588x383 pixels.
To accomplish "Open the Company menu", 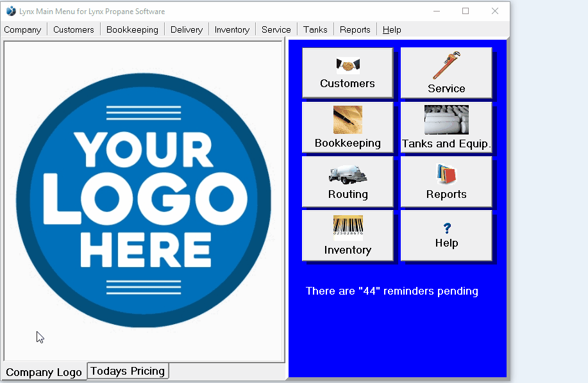I will point(22,29).
